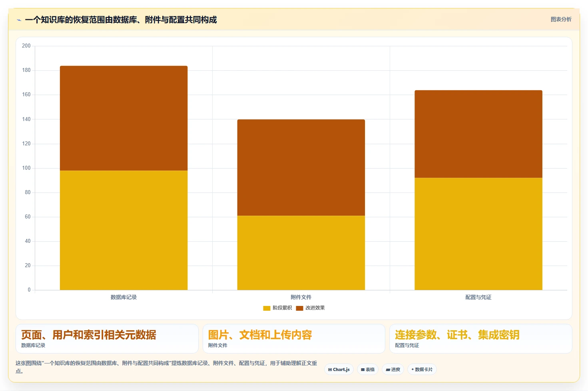The height and width of the screenshot is (391, 588).
Task: Select the 数据卡片 pill tag
Action: [x=422, y=369]
